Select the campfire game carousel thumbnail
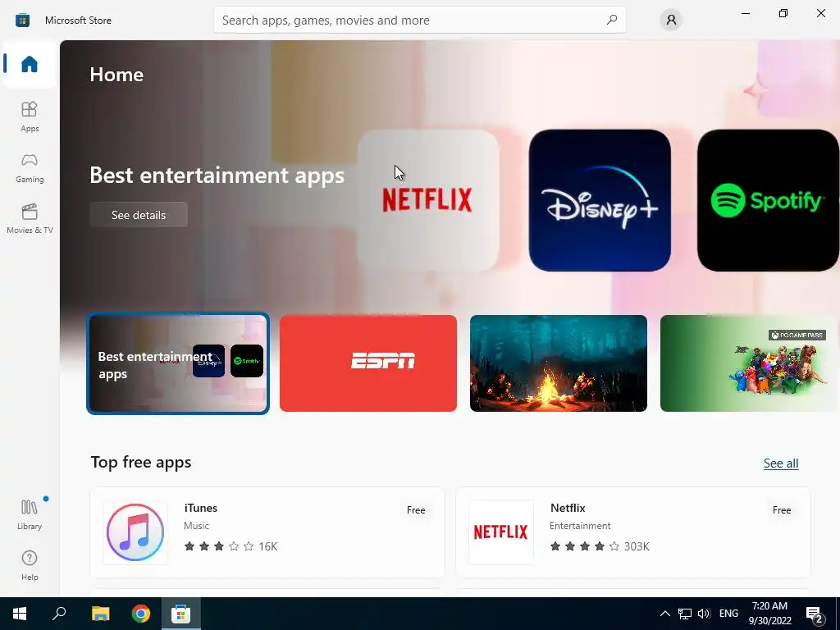Screen dimensions: 840x630 point(558,363)
